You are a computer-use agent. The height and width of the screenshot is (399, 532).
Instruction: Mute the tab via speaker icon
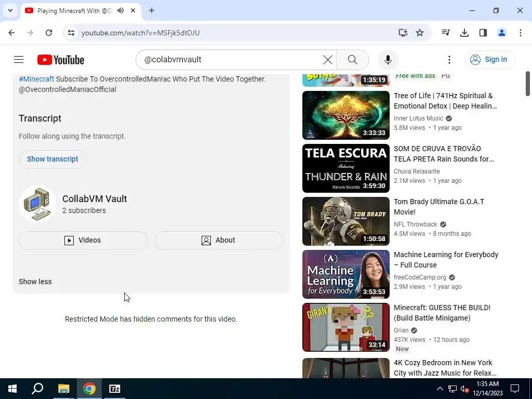click(x=121, y=10)
